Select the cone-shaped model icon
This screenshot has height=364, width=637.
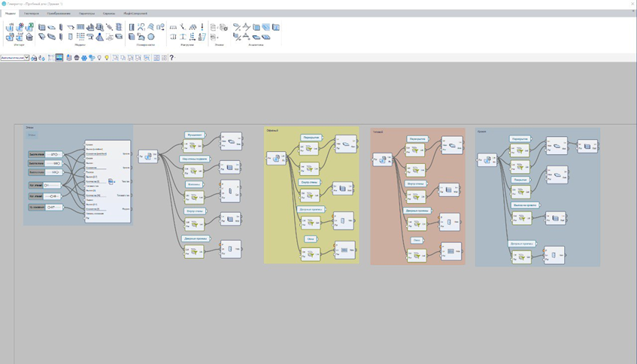99,37
